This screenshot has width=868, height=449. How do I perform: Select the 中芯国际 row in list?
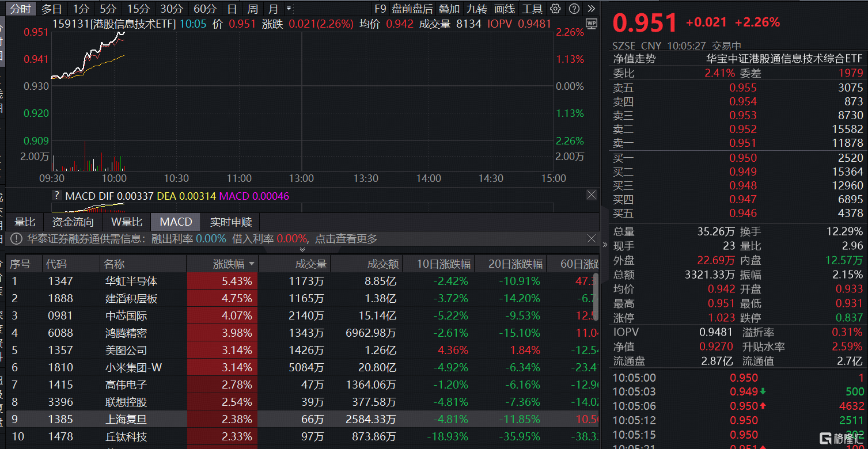[126, 315]
